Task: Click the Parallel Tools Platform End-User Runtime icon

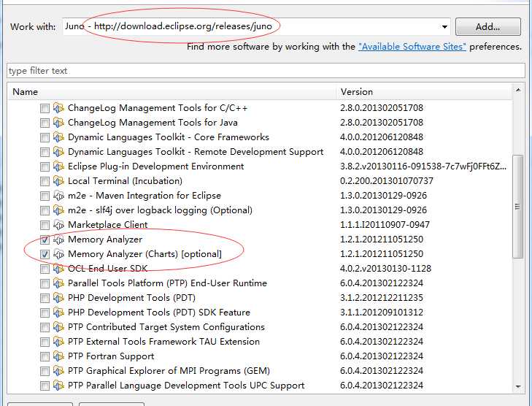Action: 58,283
